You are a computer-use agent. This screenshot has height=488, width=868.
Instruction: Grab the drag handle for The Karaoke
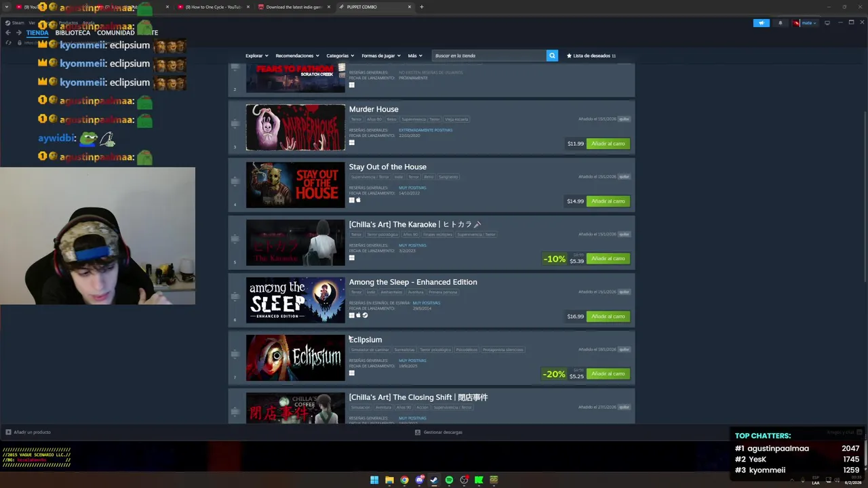pos(235,239)
